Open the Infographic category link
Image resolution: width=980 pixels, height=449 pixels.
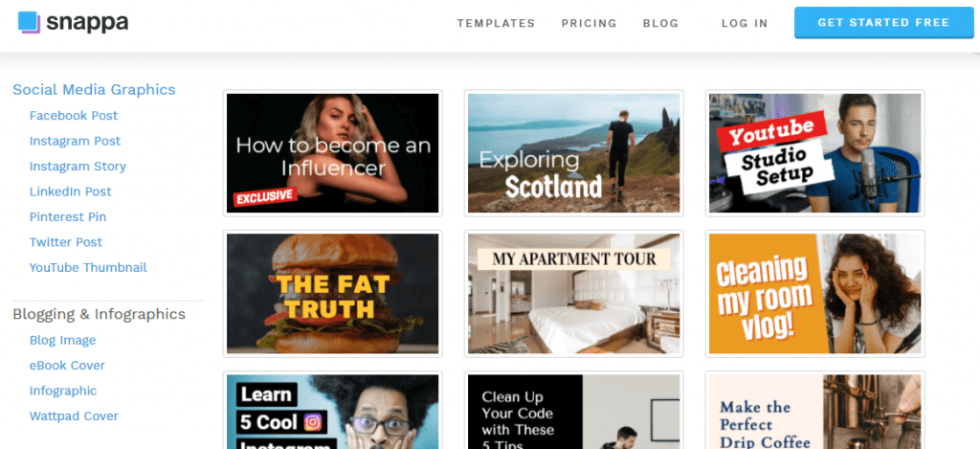point(63,391)
